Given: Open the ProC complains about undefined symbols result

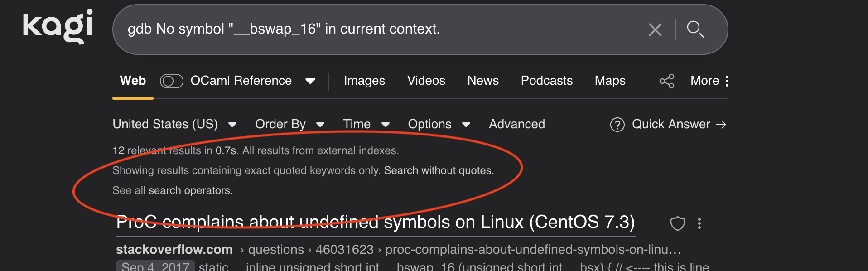Looking at the screenshot, I should 375,222.
